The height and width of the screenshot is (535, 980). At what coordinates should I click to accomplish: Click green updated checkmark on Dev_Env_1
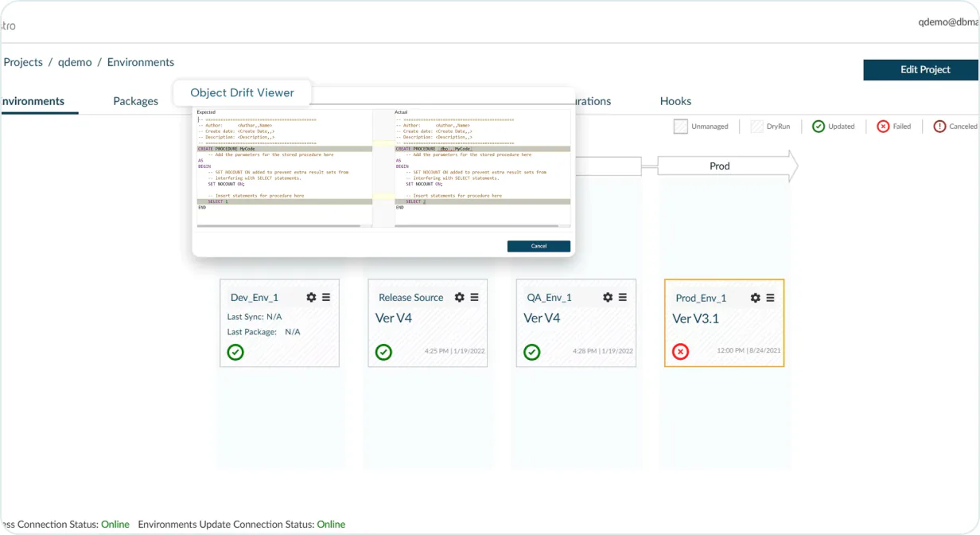235,352
